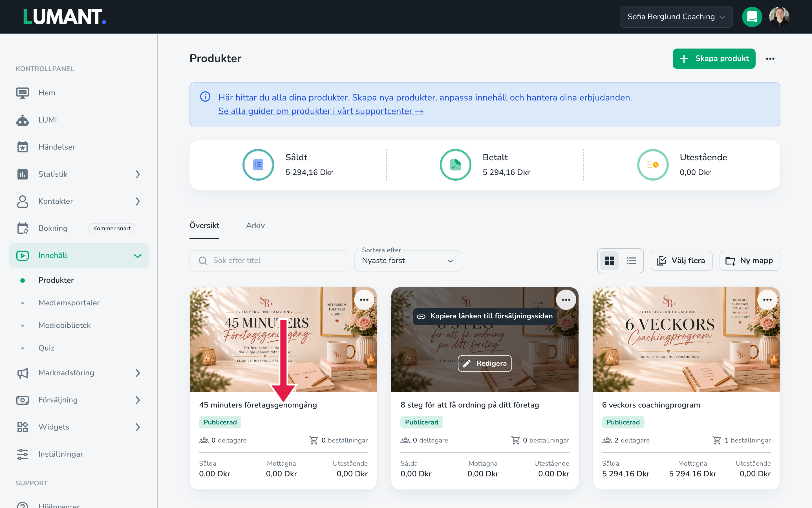812x508 pixels.
Task: Click the Välj flera button
Action: pos(681,261)
